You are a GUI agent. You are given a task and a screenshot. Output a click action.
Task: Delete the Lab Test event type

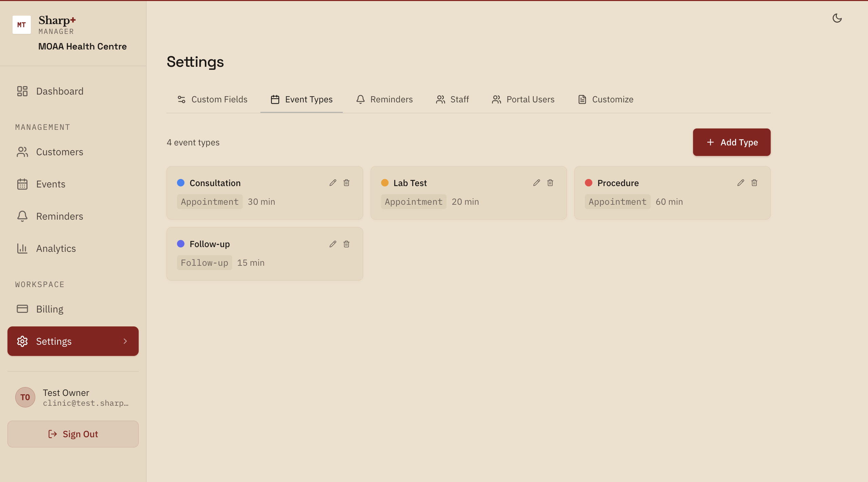click(550, 183)
